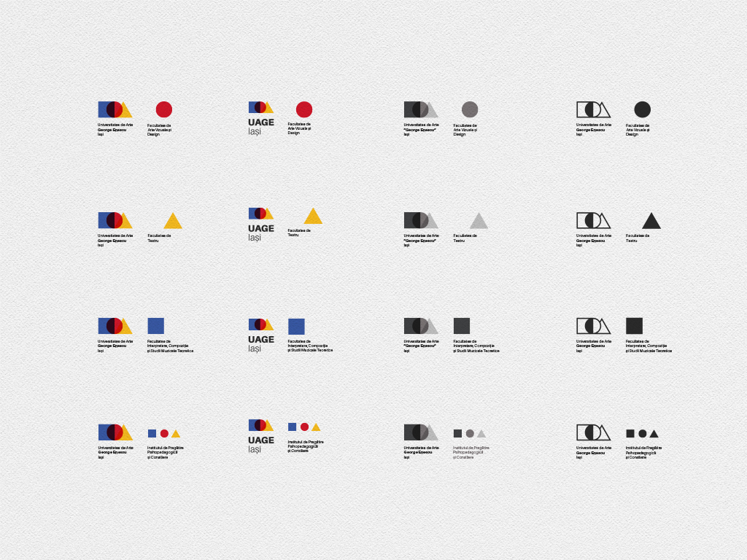
Task: Click the 'UAGE Iași' wordmark next to the yellow triangle
Action: (261, 233)
